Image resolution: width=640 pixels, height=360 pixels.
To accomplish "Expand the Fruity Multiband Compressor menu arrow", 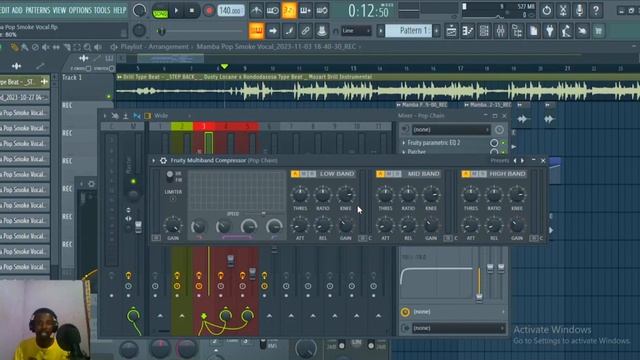I will coord(154,160).
